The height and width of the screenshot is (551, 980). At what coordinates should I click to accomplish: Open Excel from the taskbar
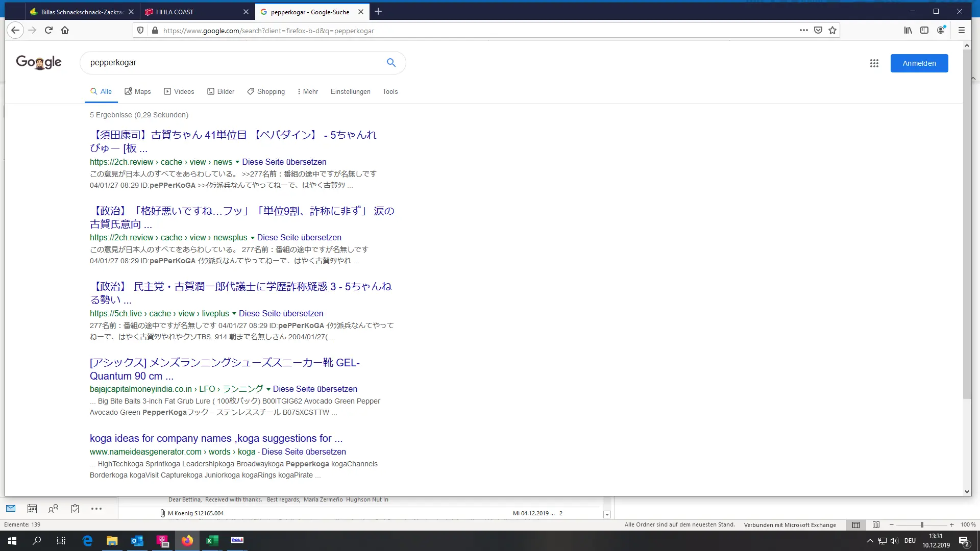click(212, 540)
